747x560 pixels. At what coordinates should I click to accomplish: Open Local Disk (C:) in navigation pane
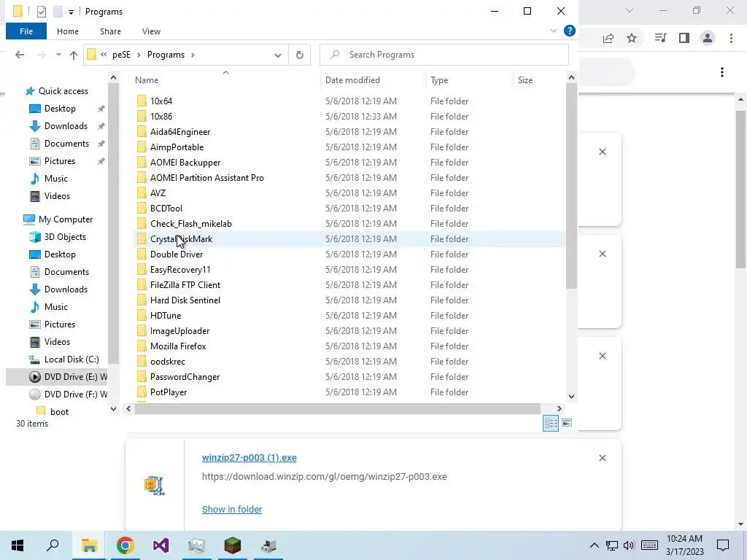coord(71,359)
